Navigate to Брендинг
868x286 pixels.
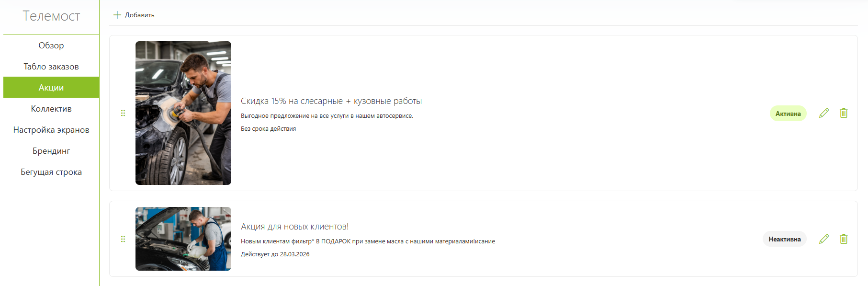(x=51, y=151)
